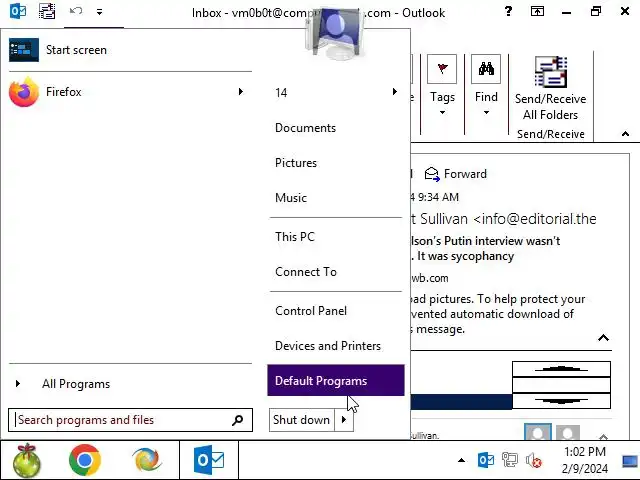Open the Tags flag dropdown in ribbon
The width and height of the screenshot is (640, 480).
coord(442,87)
